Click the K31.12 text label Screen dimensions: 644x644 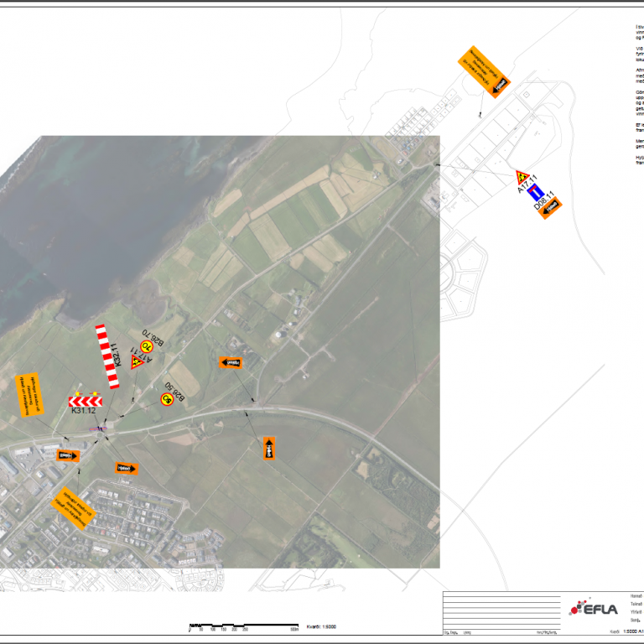(x=84, y=412)
